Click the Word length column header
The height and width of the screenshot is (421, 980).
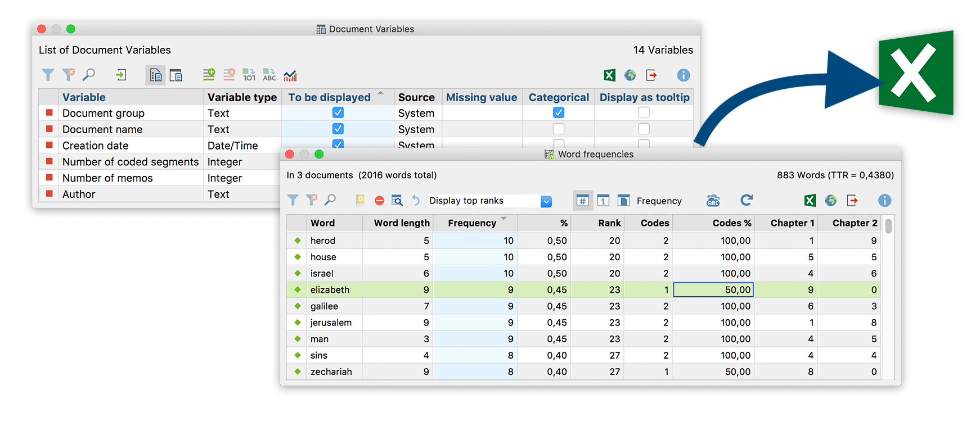click(402, 223)
